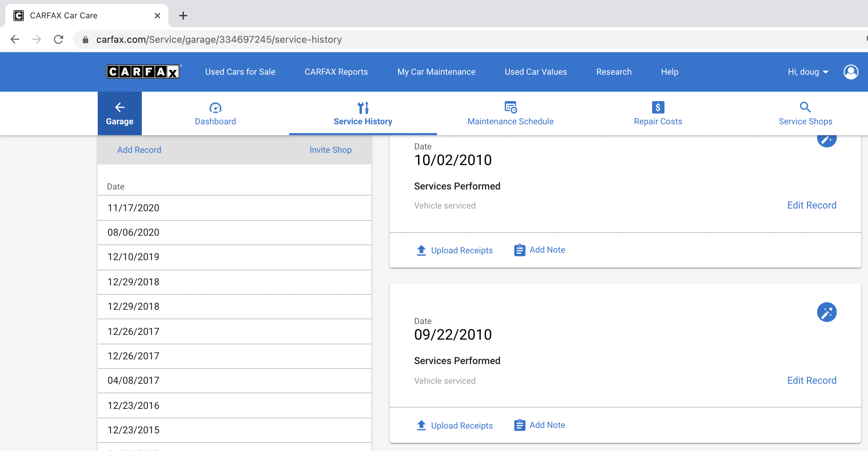Viewport: 868px width, 451px height.
Task: Click Invite Shop link
Action: [x=331, y=150]
